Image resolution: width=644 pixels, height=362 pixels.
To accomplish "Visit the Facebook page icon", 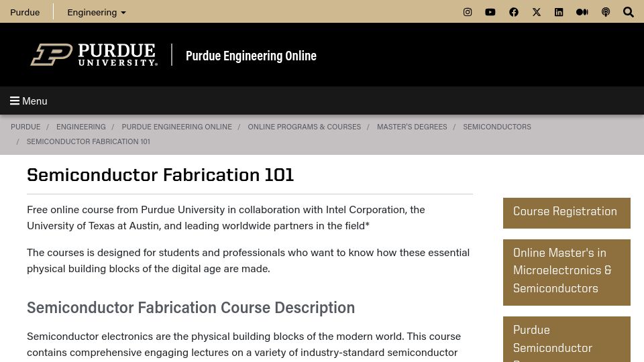I will [x=513, y=12].
